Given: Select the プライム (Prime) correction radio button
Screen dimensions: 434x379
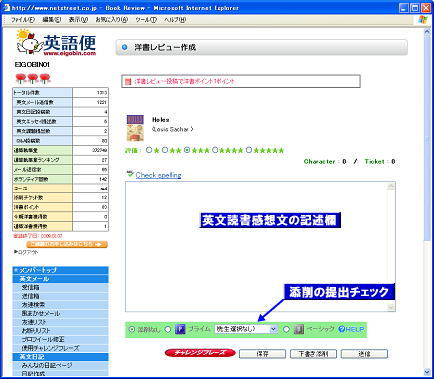Looking at the screenshot, I should (x=168, y=329).
